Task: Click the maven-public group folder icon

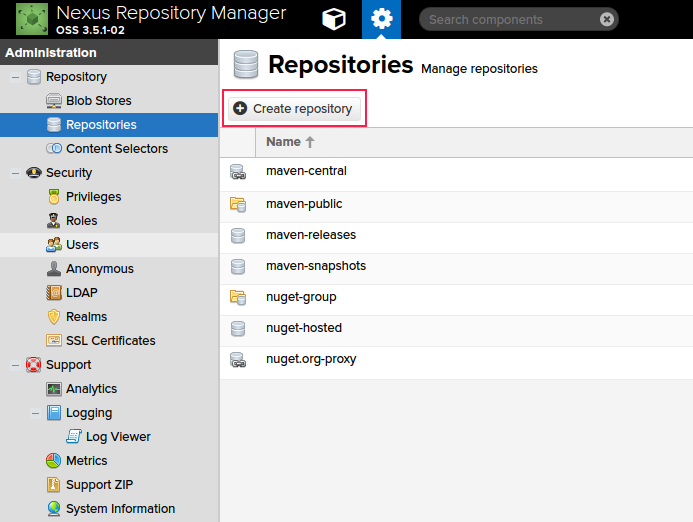Action: (238, 204)
